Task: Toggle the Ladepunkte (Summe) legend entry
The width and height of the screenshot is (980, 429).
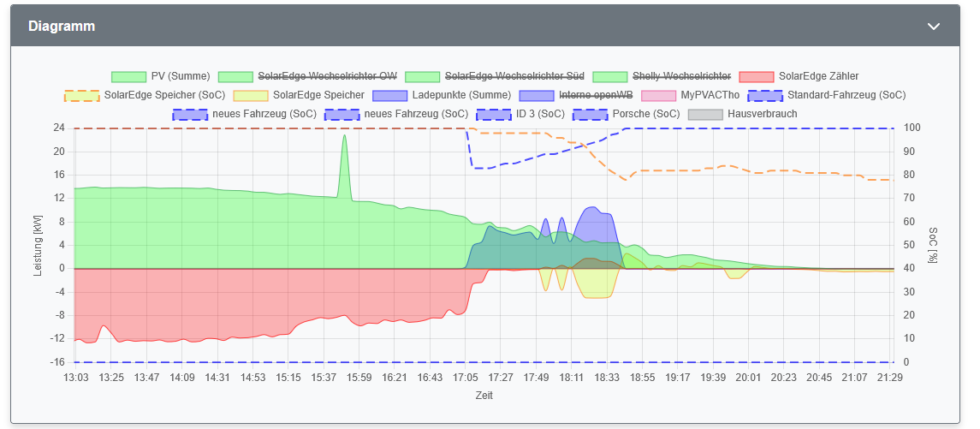Action: coord(462,95)
